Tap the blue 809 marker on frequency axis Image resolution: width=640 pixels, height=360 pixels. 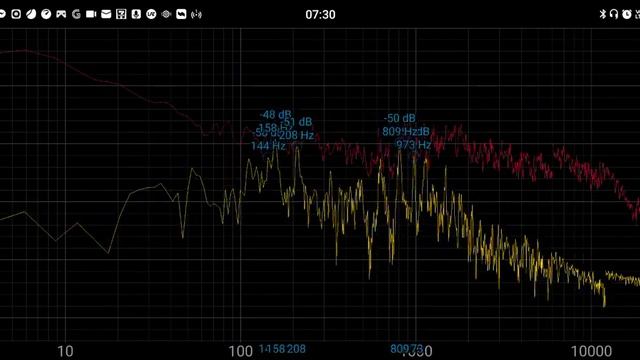coord(399,349)
